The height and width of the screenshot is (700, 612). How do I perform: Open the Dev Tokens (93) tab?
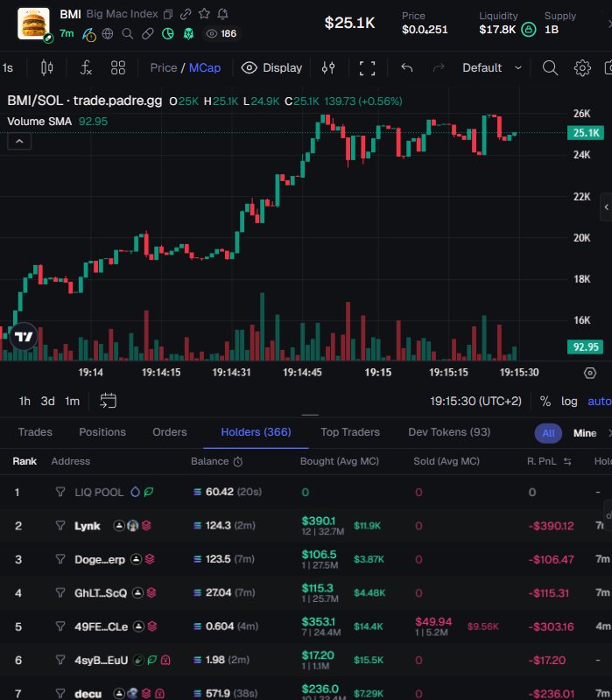[449, 432]
